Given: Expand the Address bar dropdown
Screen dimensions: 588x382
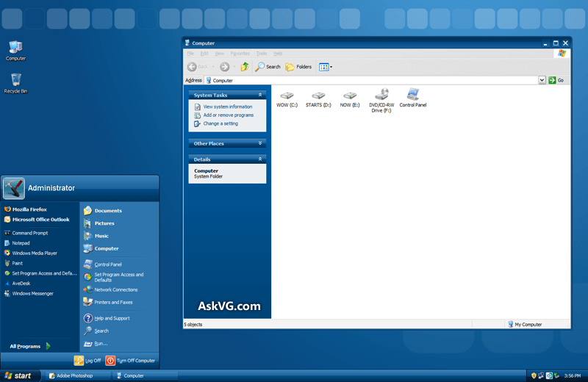Looking at the screenshot, I should coord(542,80).
